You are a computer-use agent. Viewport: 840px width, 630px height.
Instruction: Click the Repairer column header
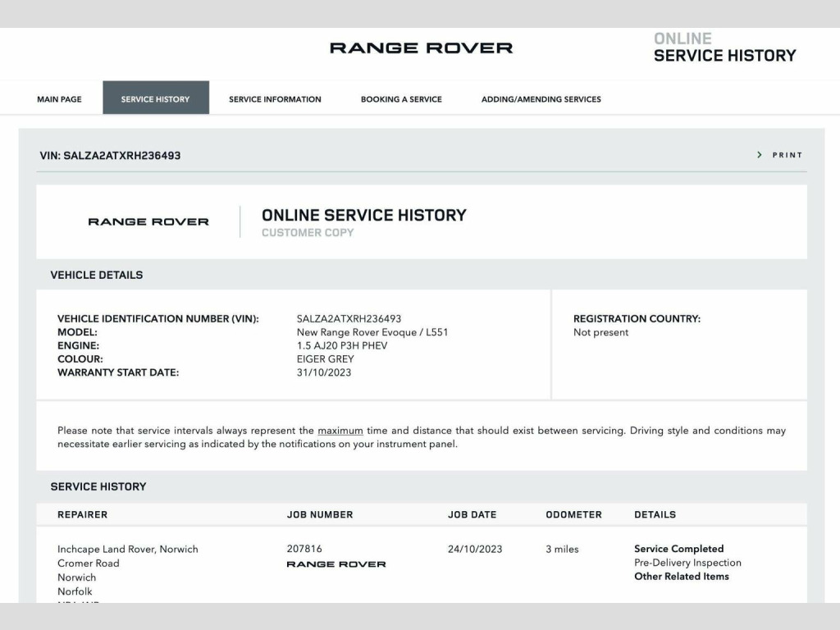point(82,515)
